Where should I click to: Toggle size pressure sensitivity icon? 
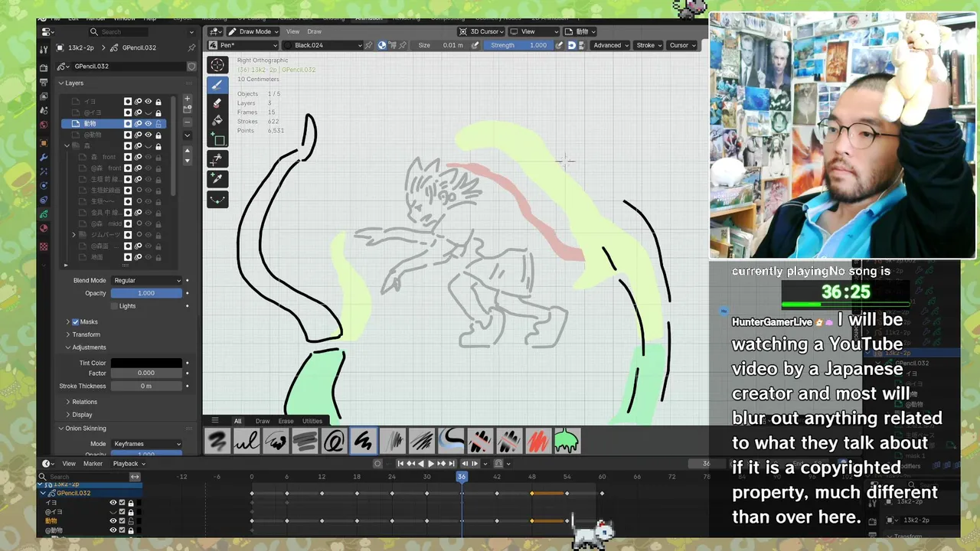[x=475, y=45]
